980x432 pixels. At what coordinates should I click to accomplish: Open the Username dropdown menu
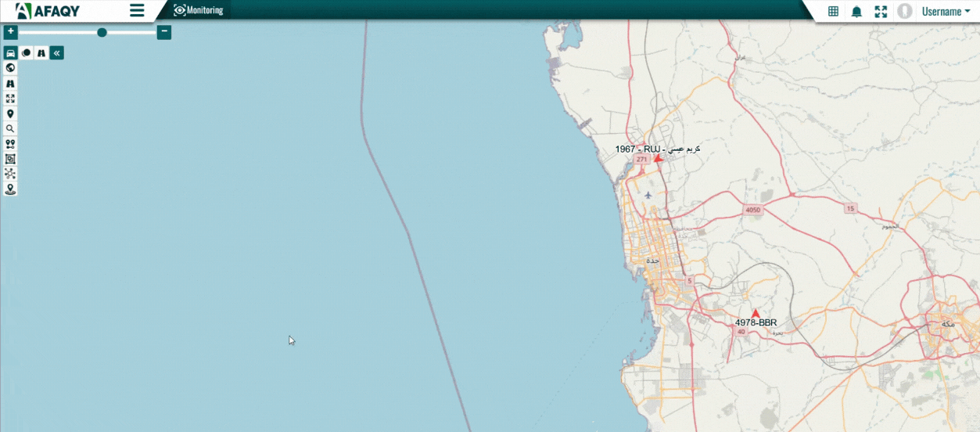tap(945, 11)
